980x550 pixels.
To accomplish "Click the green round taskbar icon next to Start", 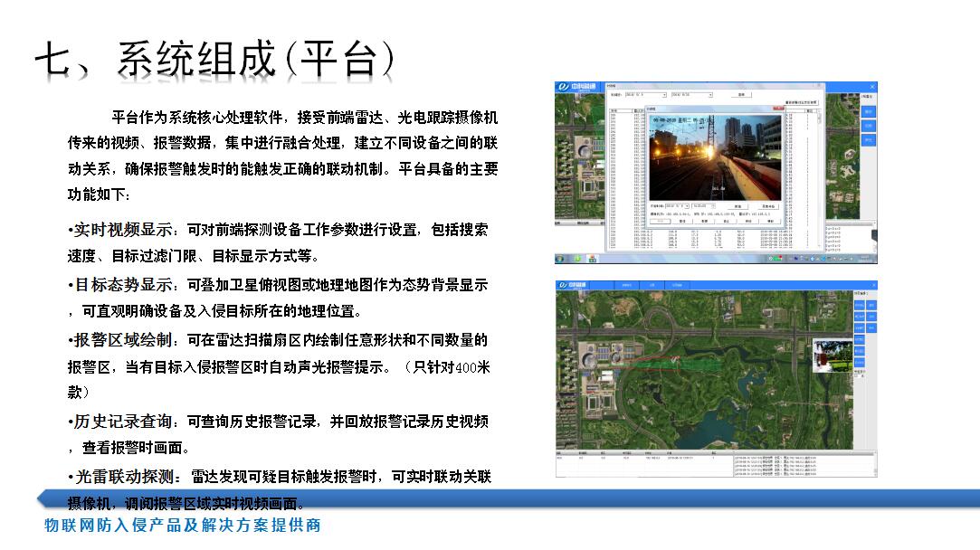I will [x=577, y=259].
